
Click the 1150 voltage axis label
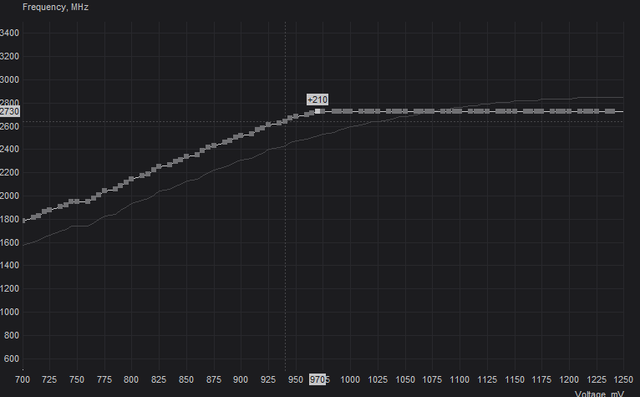514,379
